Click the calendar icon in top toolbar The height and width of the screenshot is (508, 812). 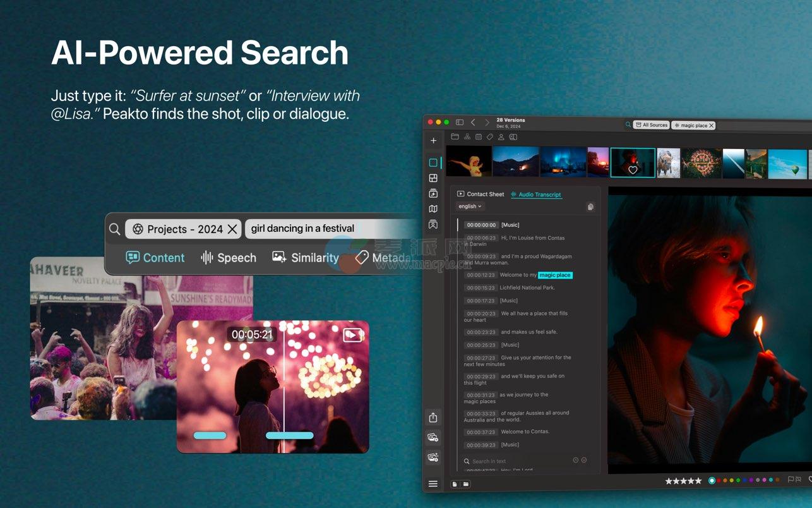[479, 137]
